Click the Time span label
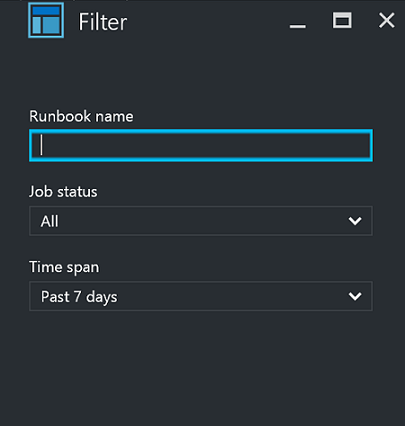 [64, 267]
